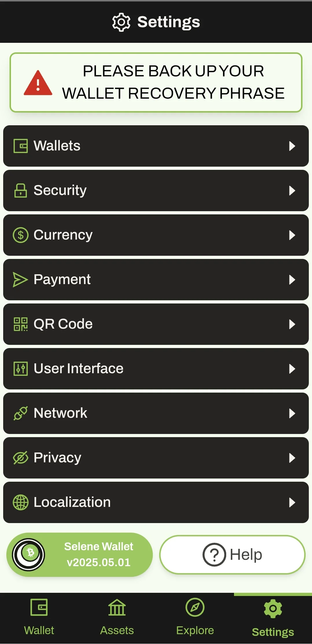Click the paper plane Payment icon
This screenshot has height=644, width=312.
coord(21,279)
